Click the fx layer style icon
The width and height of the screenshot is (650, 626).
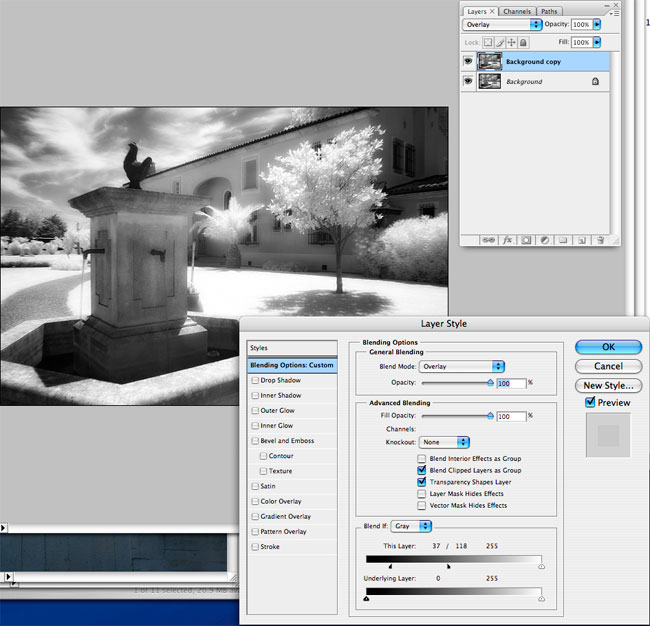coord(508,240)
